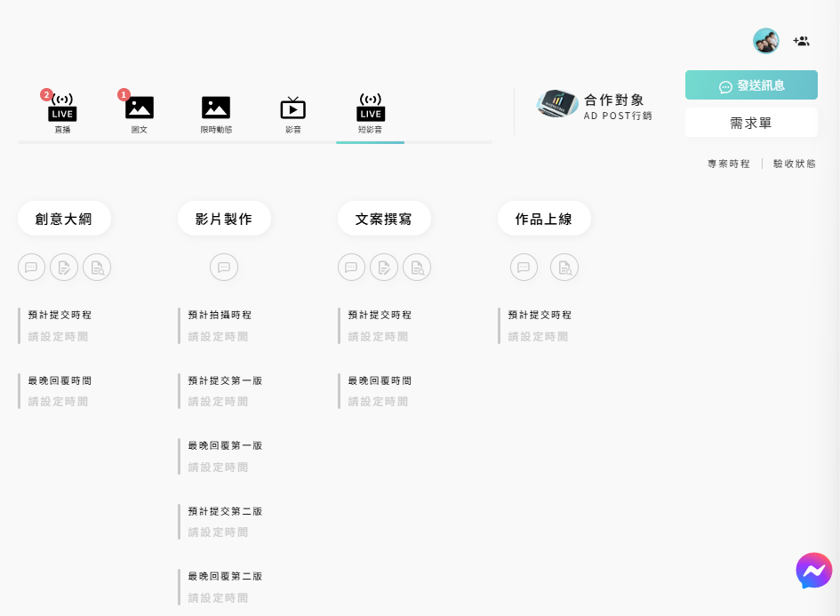Select the 短影音 tab
Viewport: 840px width, 616px height.
tap(370, 113)
